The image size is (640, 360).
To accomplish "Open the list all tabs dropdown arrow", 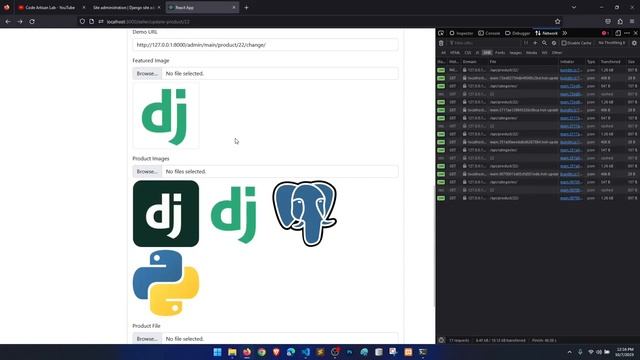I will [x=574, y=7].
